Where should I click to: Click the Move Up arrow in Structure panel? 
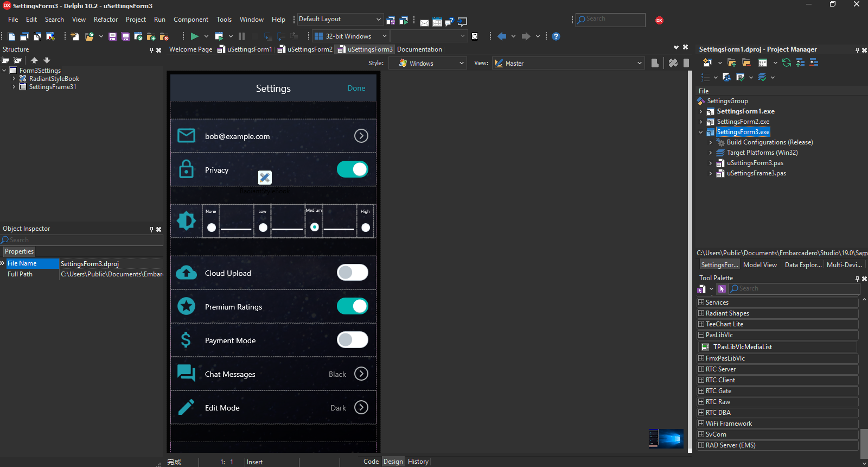tap(34, 60)
